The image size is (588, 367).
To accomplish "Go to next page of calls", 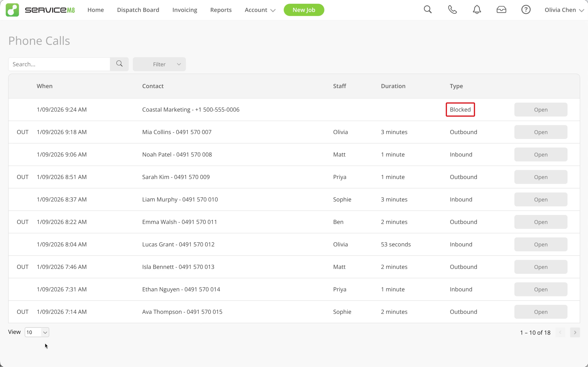I will [575, 332].
